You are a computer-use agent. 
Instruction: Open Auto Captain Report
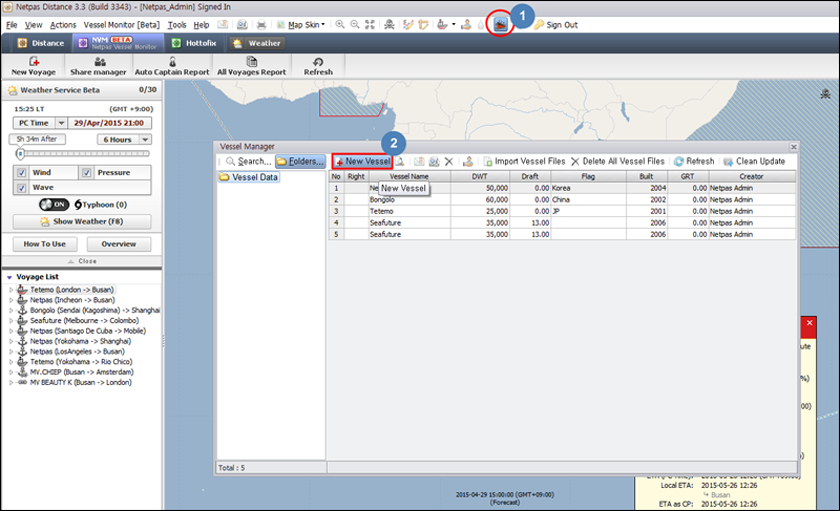(x=172, y=66)
